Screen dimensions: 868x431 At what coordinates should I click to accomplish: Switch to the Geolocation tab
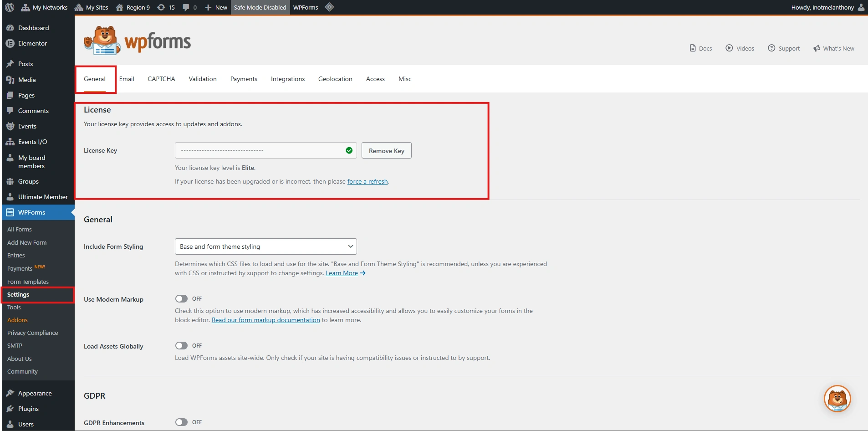point(335,79)
